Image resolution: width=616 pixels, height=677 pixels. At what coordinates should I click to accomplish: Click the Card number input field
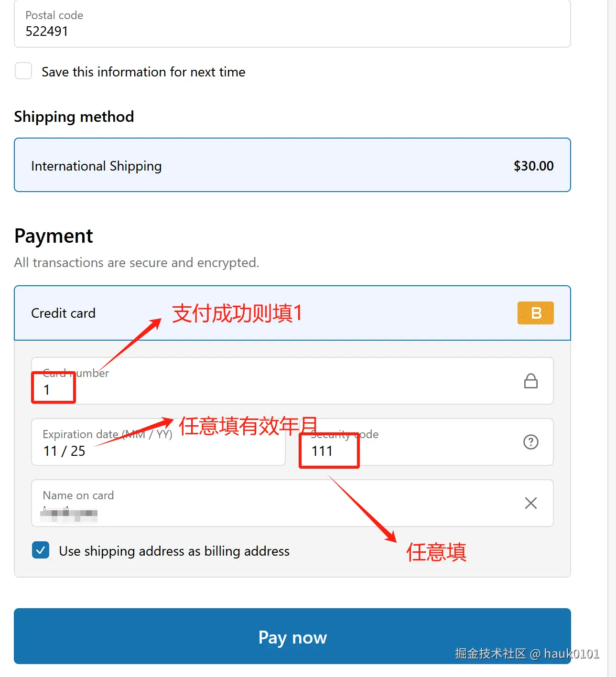coord(292,381)
